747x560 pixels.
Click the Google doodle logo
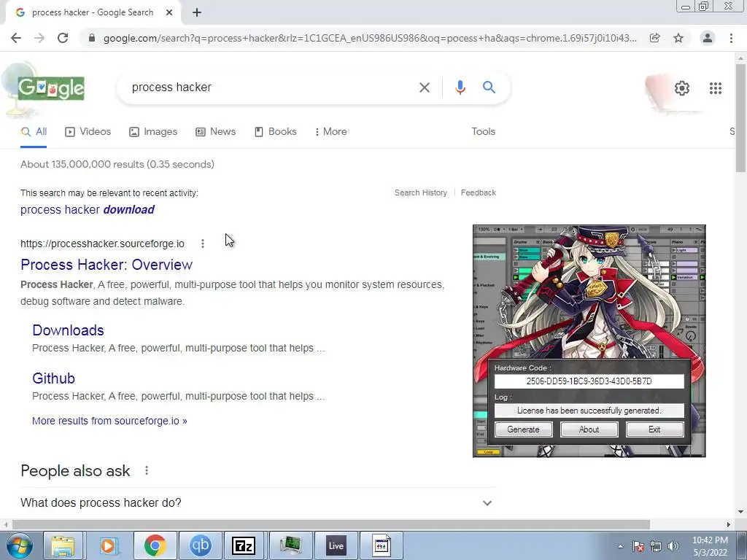(x=50, y=88)
